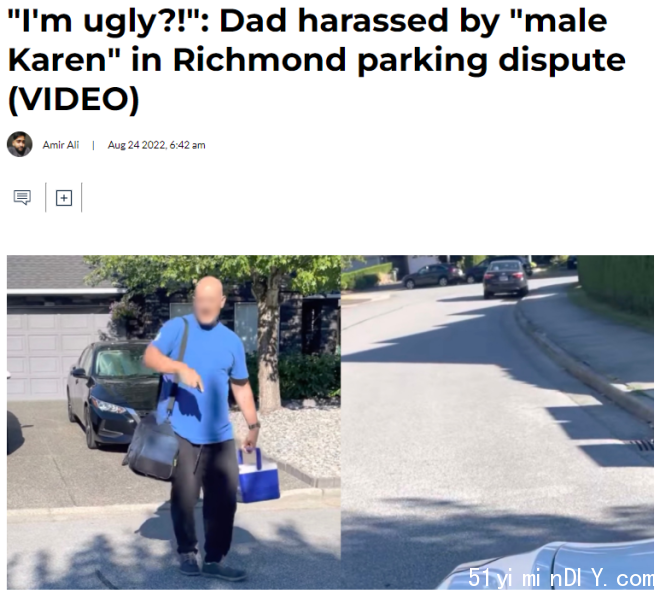Click the silver car hood in corner
Viewport: 660px width, 594px height.
[547, 566]
